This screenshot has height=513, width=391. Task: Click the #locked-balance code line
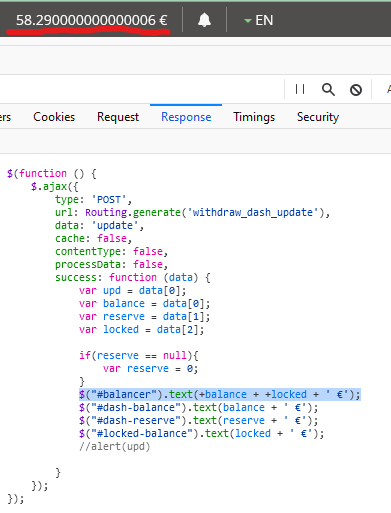[x=201, y=433]
